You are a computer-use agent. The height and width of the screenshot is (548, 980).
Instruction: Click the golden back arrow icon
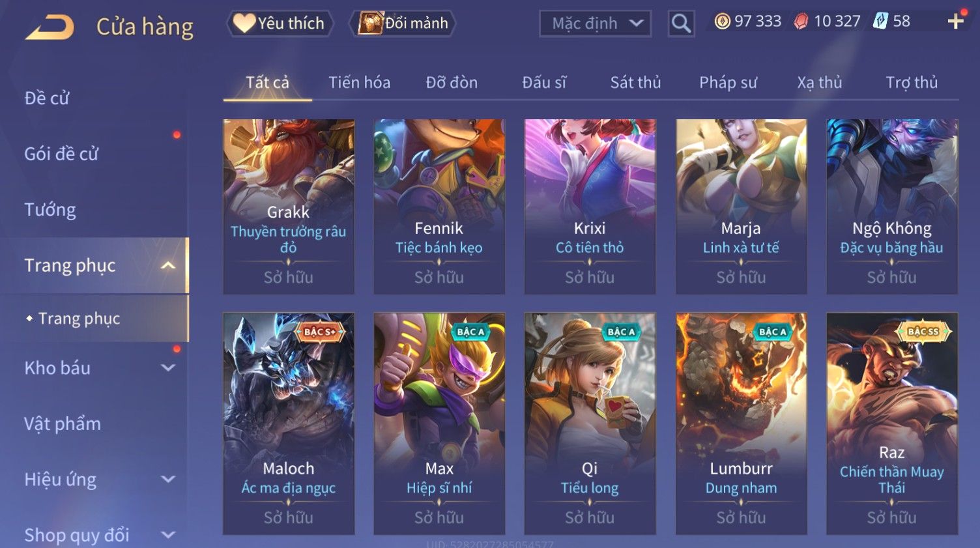(50, 27)
